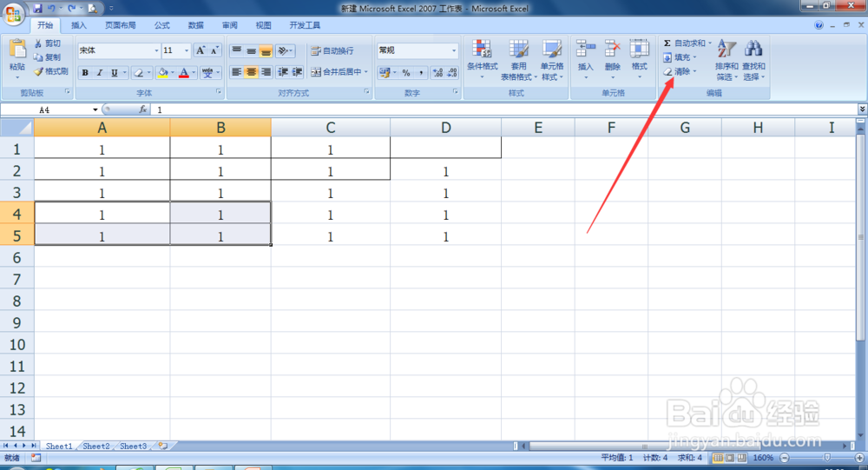The width and height of the screenshot is (868, 470).
Task: Click the Decrease Indent icon
Action: pyautogui.click(x=283, y=72)
